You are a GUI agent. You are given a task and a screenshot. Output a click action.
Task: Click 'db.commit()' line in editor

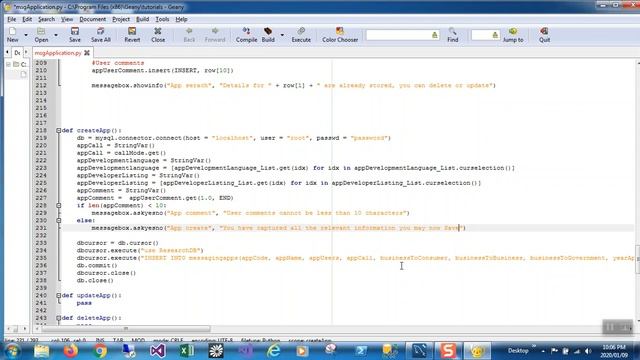pyautogui.click(x=97, y=265)
